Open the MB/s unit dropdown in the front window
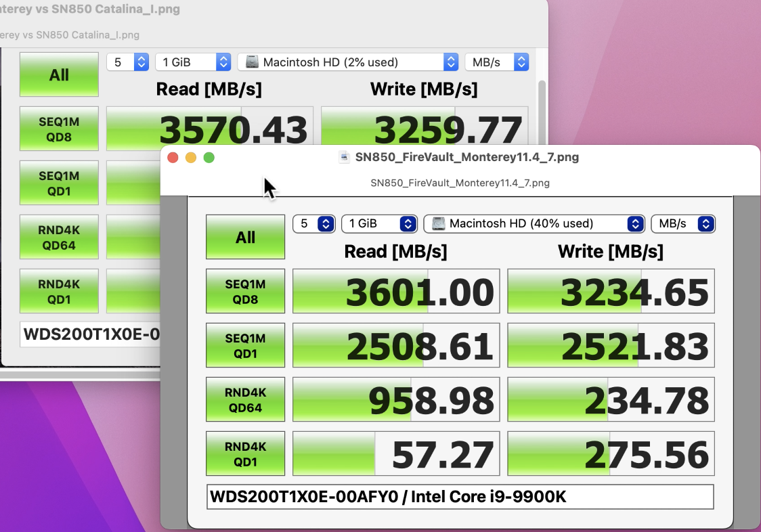Screen dimensions: 761x532 pos(683,224)
